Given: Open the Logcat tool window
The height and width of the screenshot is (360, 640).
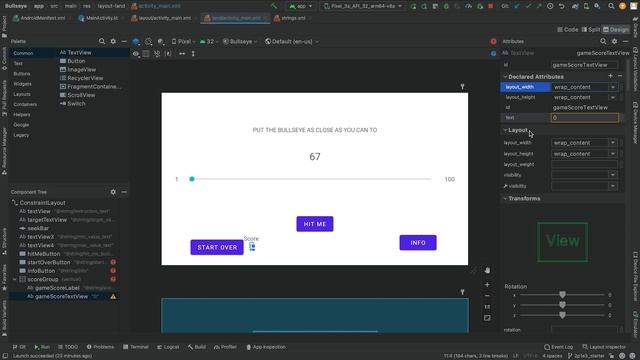Looking at the screenshot, I should click(168, 347).
